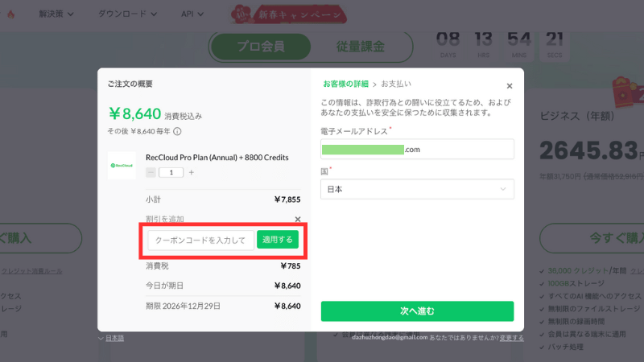Click the お客様の詳細 breadcrumb step
The width and height of the screenshot is (644, 362).
(345, 84)
